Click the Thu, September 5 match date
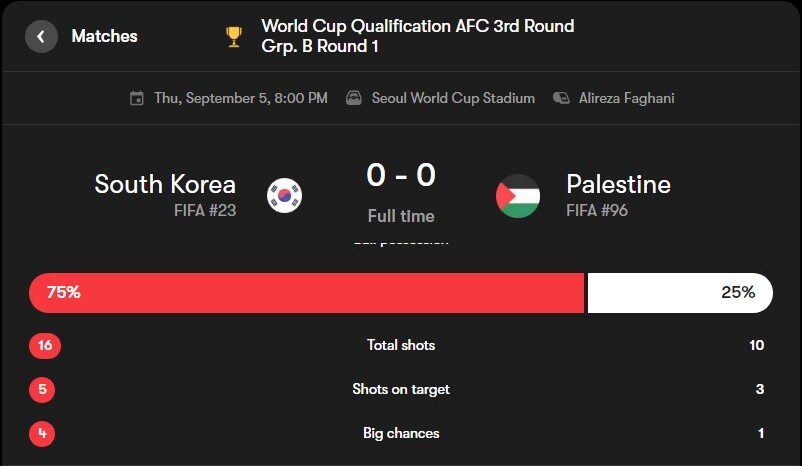 pos(240,98)
